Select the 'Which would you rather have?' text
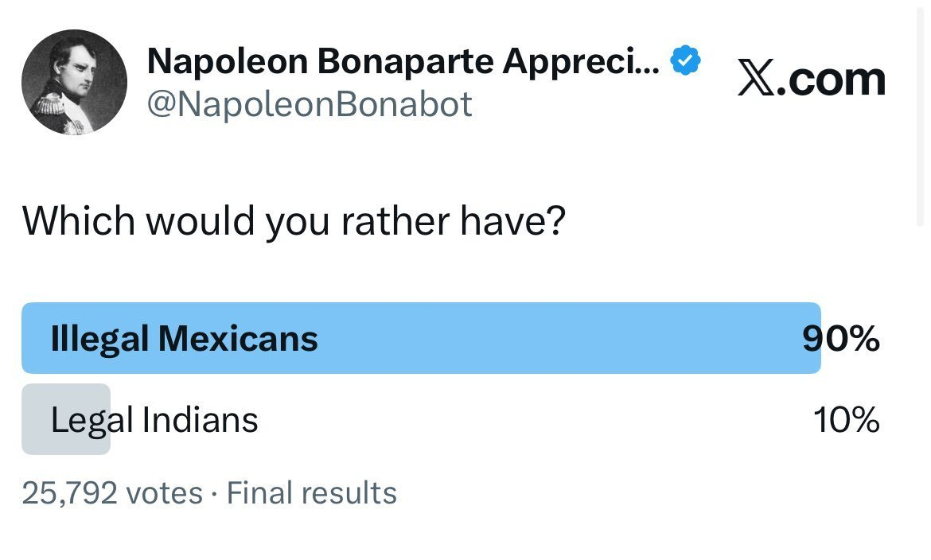The width and height of the screenshot is (931, 560). (294, 221)
